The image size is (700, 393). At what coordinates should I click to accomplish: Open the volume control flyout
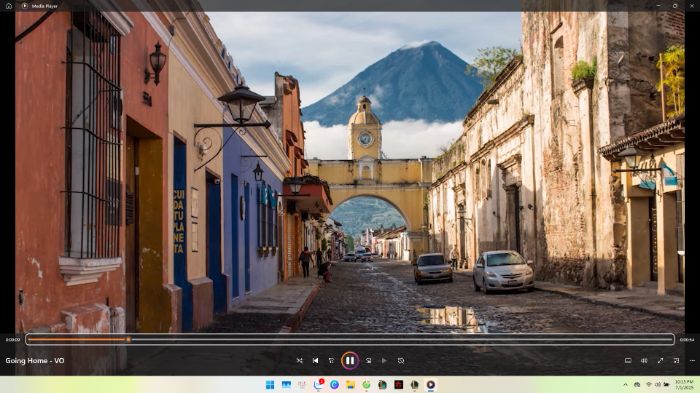(x=644, y=360)
